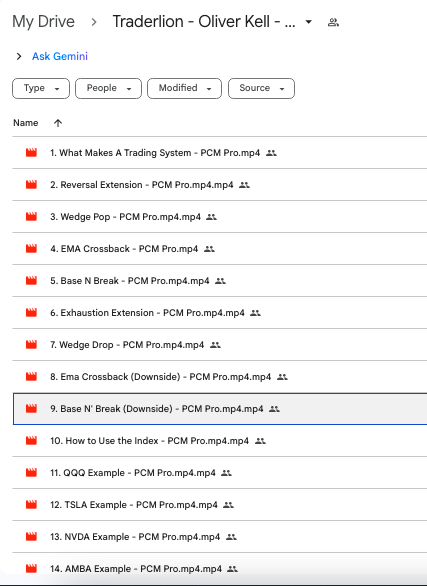Select 5. Base N Break file row

(220, 281)
